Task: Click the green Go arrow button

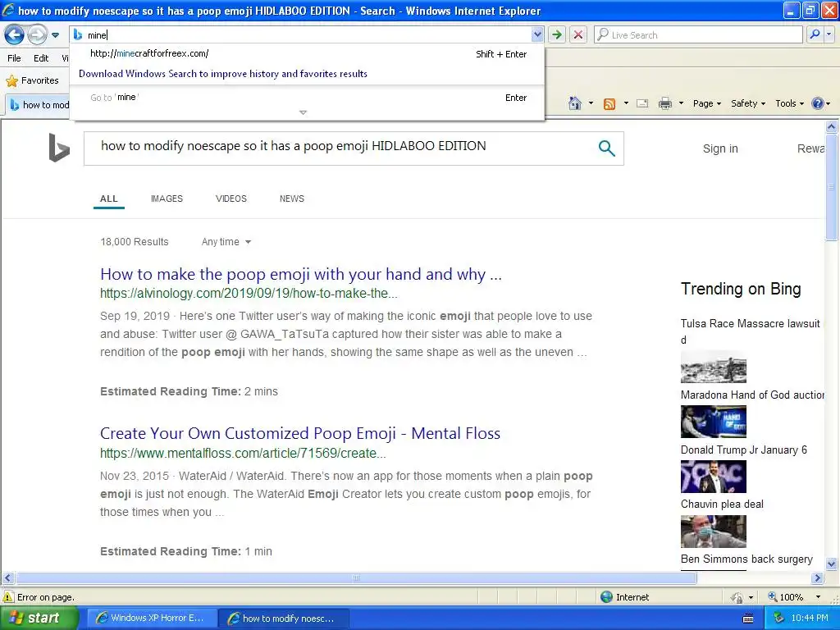Action: click(x=557, y=34)
